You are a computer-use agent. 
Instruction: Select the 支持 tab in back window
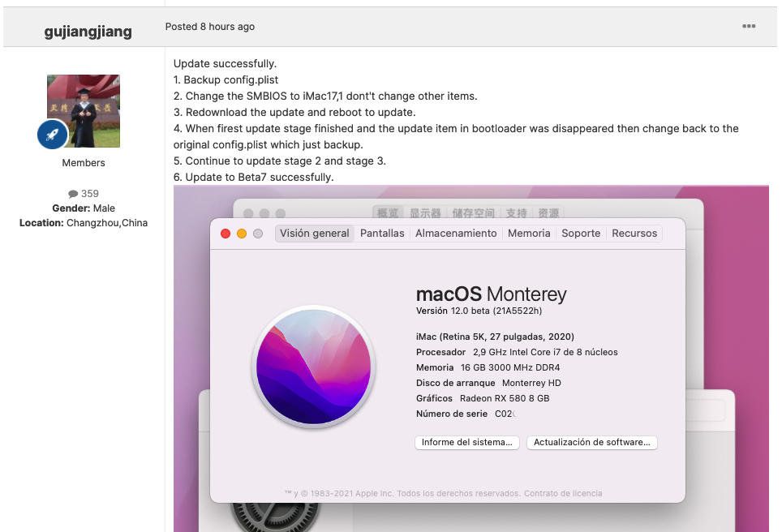(516, 213)
